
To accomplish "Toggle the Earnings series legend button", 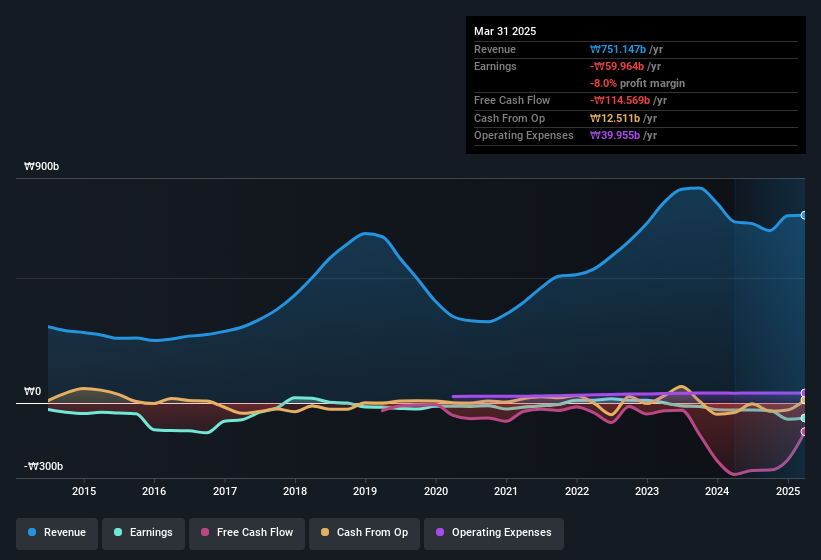I will click(x=143, y=533).
